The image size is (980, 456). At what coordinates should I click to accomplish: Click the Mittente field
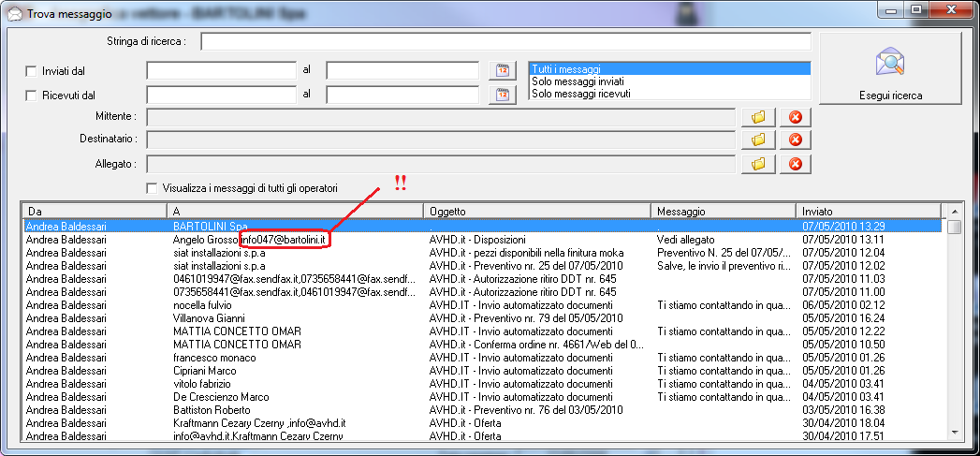441,117
